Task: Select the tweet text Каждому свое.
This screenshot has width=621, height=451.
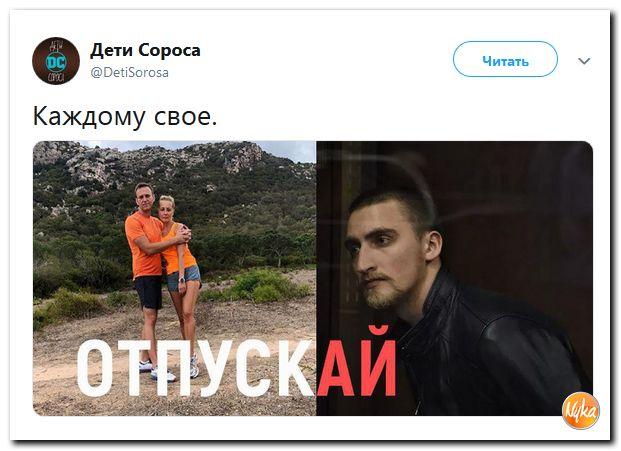Action: (125, 116)
